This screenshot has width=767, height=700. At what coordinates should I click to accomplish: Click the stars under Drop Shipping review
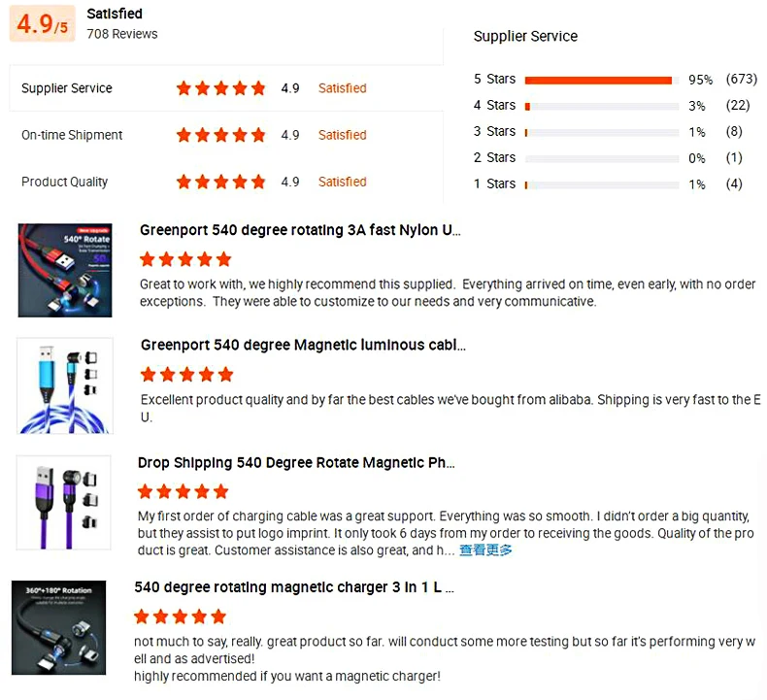[x=183, y=491]
